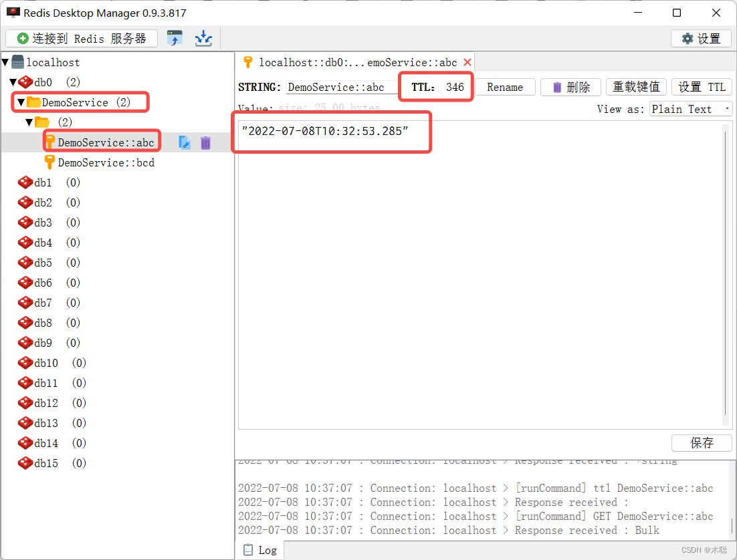Click log line 'GET DemoService::abc'
The width and height of the screenshot is (737, 560).
pyautogui.click(x=476, y=517)
